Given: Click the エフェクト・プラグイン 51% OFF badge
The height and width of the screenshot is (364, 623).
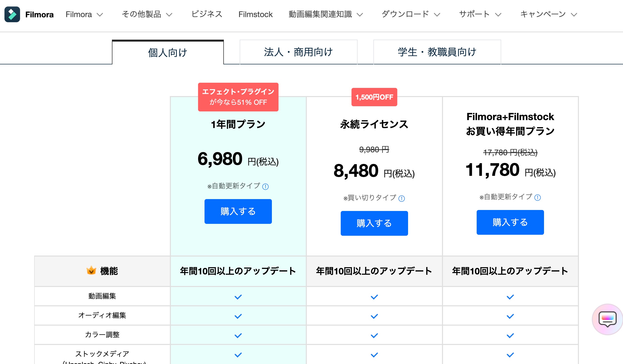Looking at the screenshot, I should coord(238,97).
